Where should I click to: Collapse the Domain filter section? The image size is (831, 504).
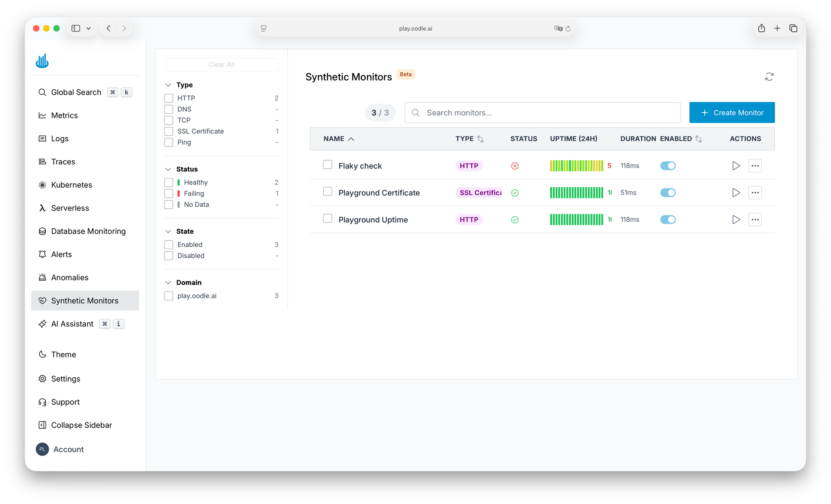pos(168,283)
